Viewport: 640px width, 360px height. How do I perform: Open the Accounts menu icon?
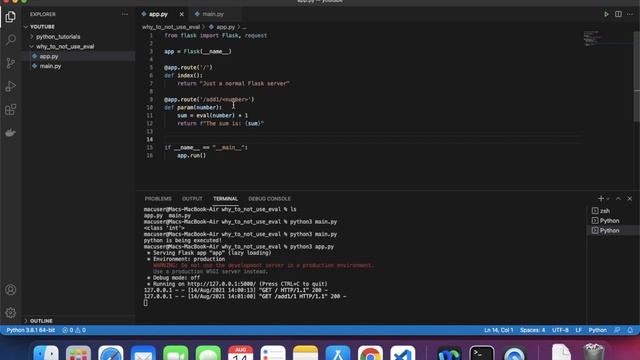tap(11, 290)
